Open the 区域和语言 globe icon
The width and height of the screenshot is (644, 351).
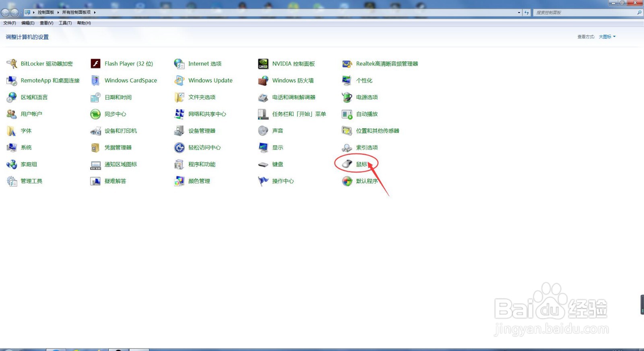click(x=12, y=97)
